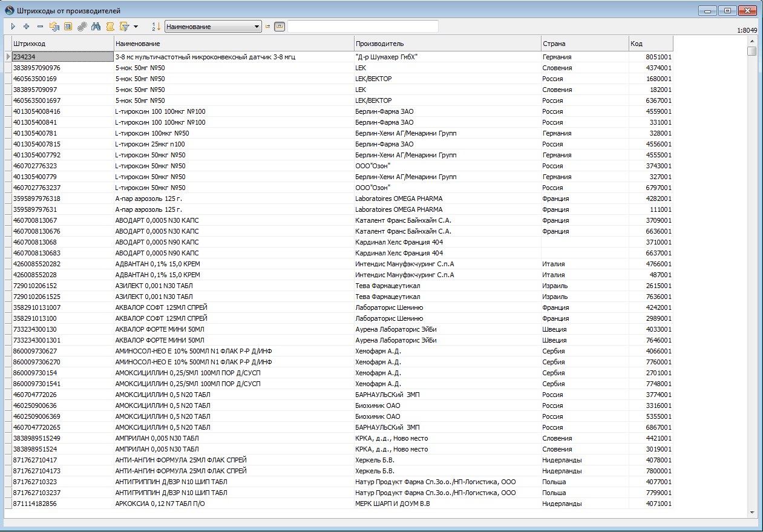Image resolution: width=763 pixels, height=532 pixels.
Task: Open the Наименование sort field combo box
Action: pyautogui.click(x=213, y=27)
